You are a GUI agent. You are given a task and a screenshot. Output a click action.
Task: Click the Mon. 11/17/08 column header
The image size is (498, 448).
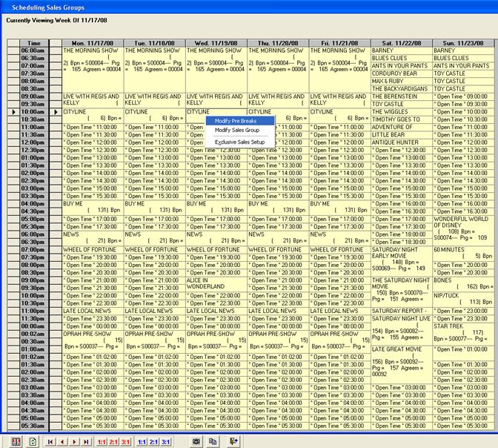(93, 43)
